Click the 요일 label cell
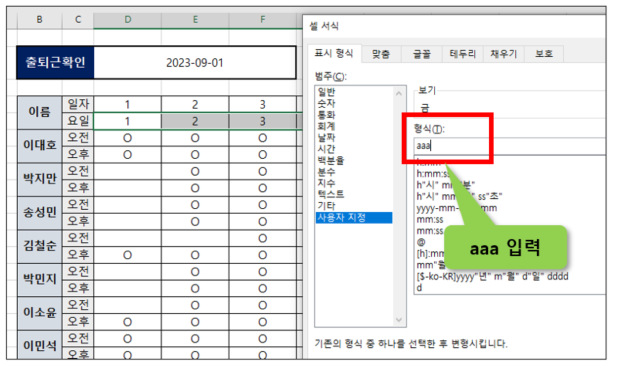 point(78,121)
